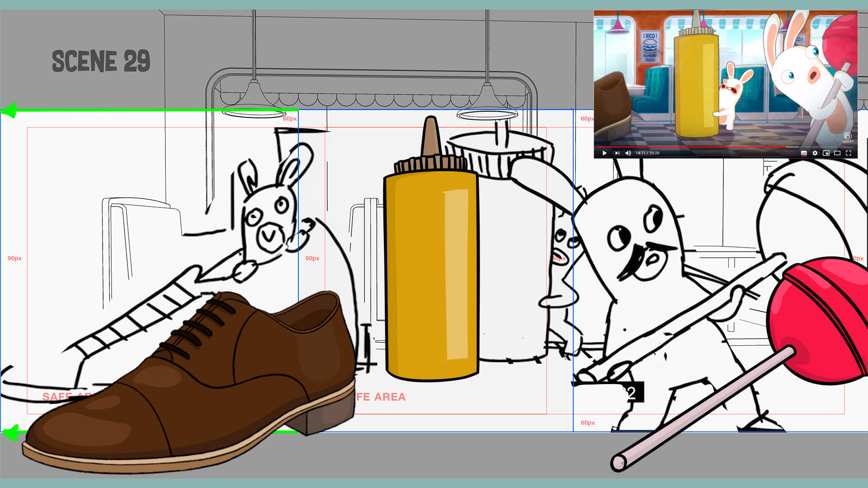This screenshot has width=868, height=488.
Task: Skip to next video in player
Action: pos(617,153)
